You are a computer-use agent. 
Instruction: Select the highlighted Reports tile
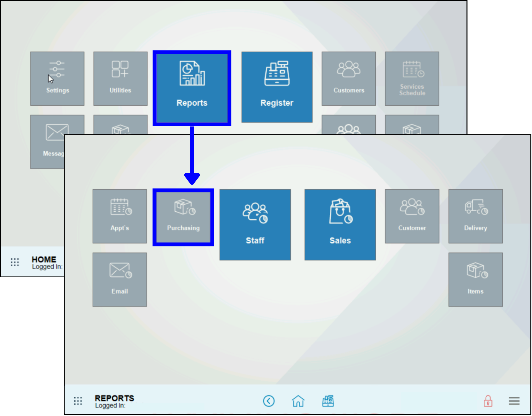click(x=192, y=88)
